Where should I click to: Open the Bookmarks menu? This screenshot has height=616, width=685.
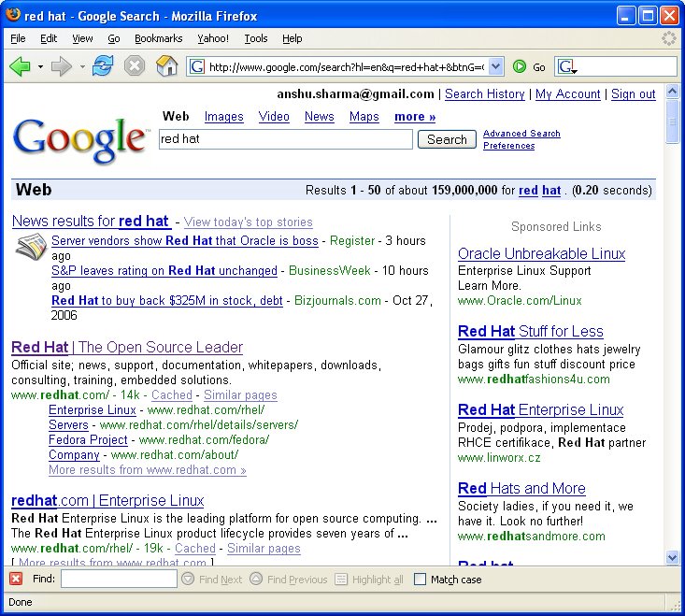pyautogui.click(x=159, y=38)
